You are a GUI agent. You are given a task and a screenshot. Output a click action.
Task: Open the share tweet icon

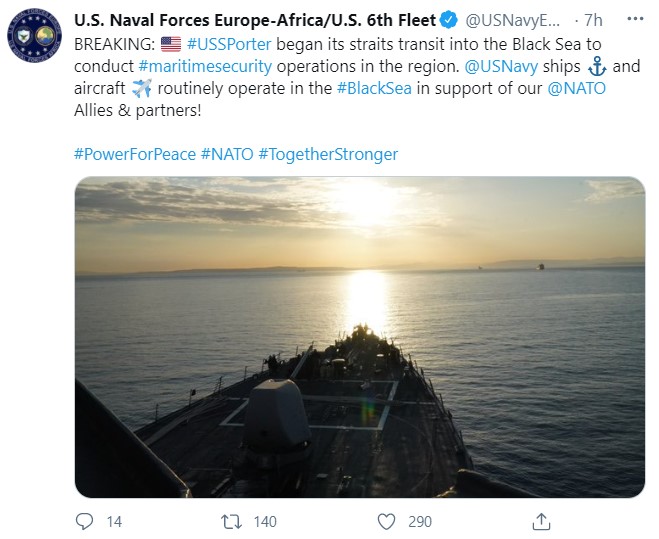[x=540, y=521]
